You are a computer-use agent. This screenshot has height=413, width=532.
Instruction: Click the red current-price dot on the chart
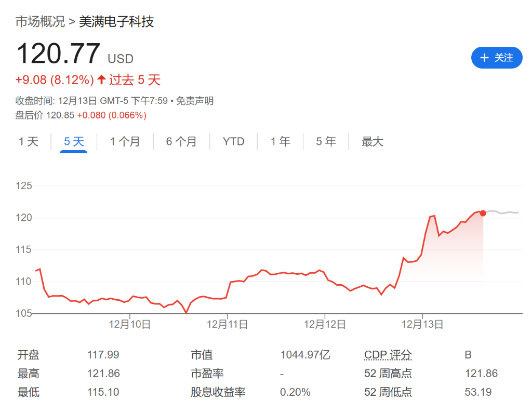[x=482, y=212]
